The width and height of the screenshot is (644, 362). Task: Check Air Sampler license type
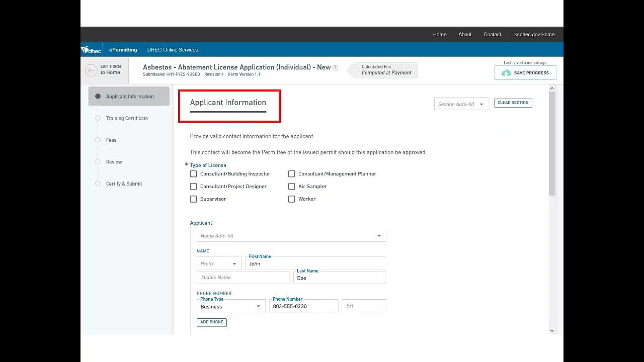point(291,187)
